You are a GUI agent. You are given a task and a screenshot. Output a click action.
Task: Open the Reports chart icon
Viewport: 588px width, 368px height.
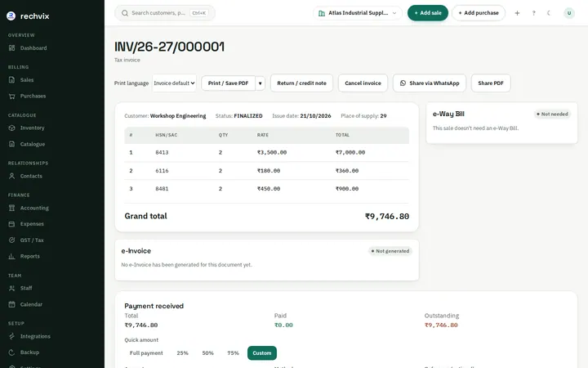coord(12,257)
